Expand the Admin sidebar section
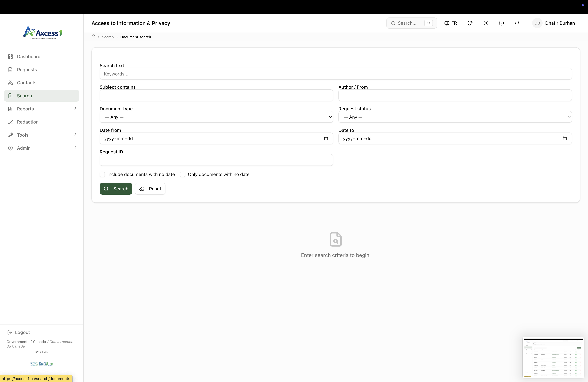This screenshot has width=588, height=382. [x=41, y=148]
